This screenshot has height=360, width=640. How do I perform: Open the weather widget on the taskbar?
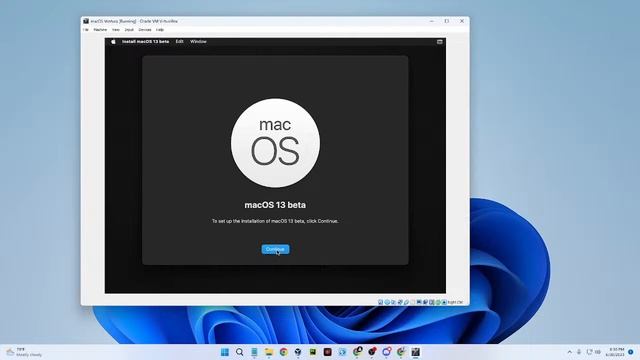pos(24,352)
